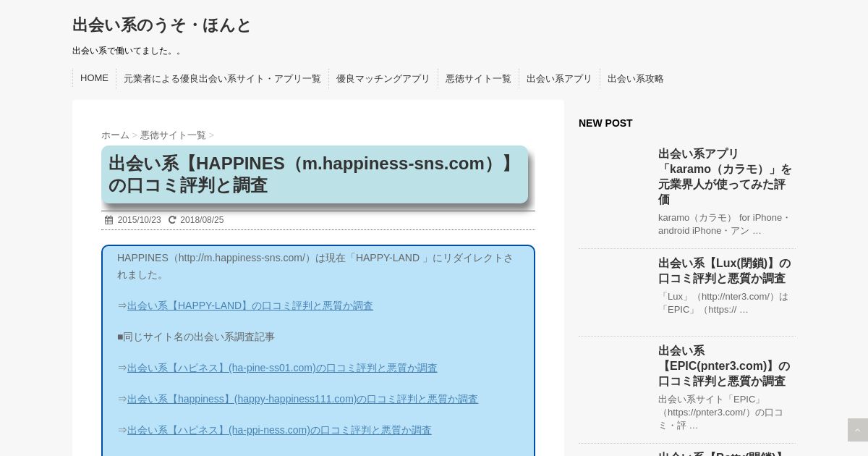Image resolution: width=868 pixels, height=456 pixels.
Task: Click thumbnail placeholder of karamo post
Action: (x=615, y=183)
